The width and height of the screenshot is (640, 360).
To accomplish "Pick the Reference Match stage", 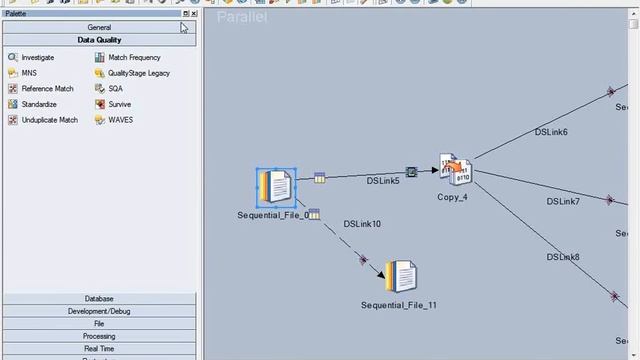I will 41,89.
